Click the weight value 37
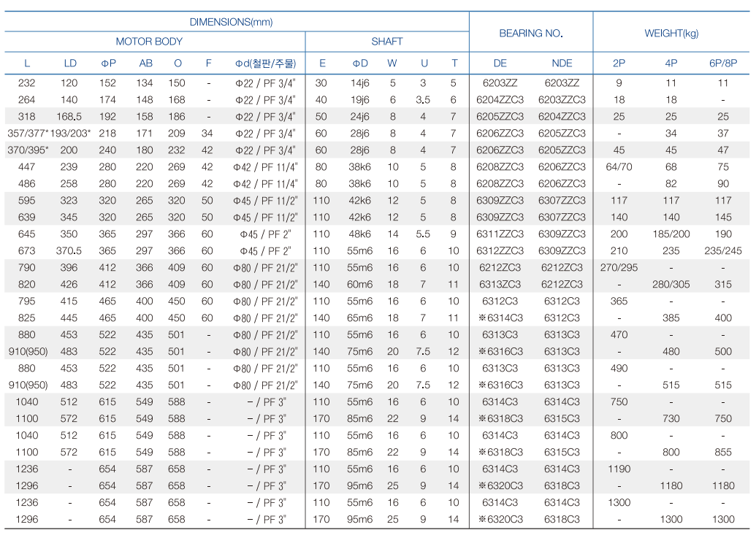 point(722,134)
